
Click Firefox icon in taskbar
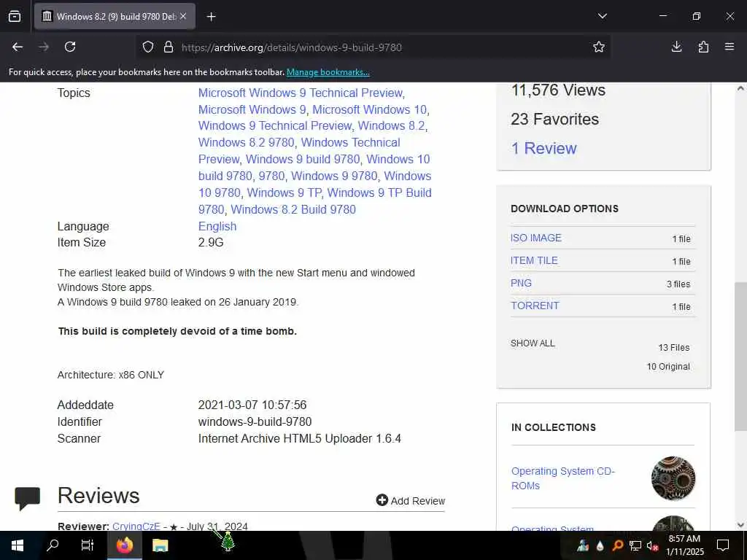124,545
